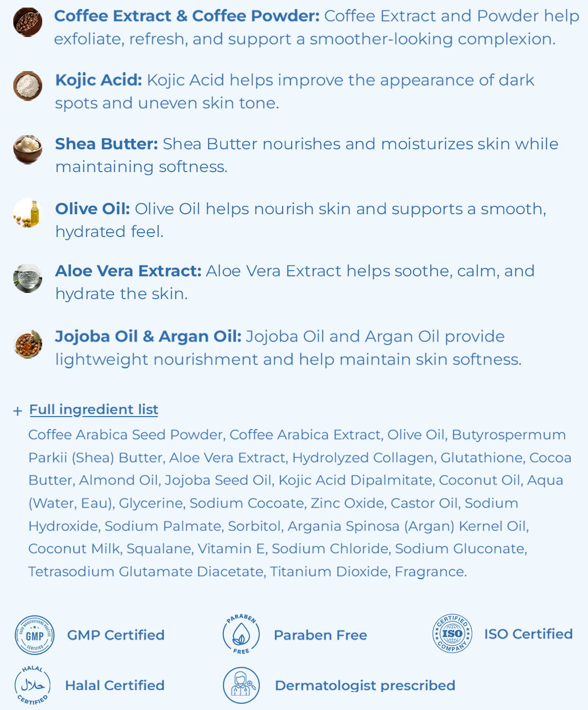Click the Shea Butter heading text
The image size is (588, 710).
(107, 144)
